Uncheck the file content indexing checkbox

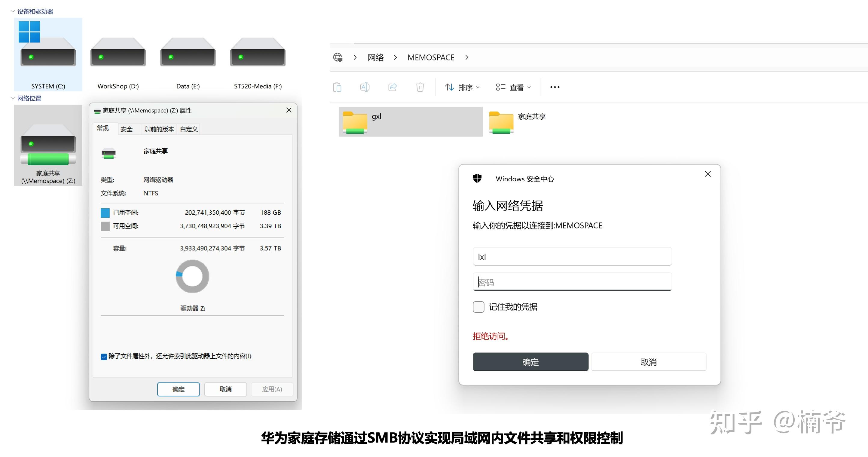click(x=104, y=357)
